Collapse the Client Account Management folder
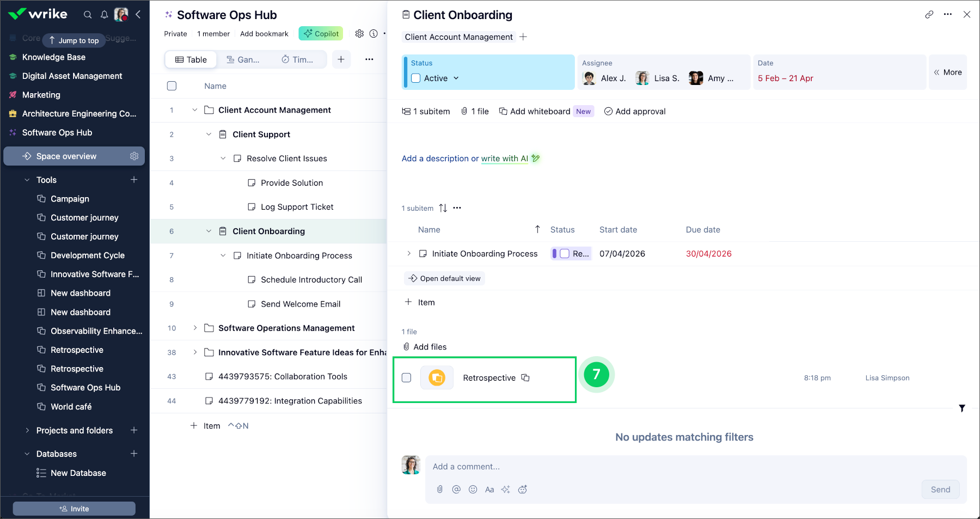The height and width of the screenshot is (519, 980). pos(195,110)
